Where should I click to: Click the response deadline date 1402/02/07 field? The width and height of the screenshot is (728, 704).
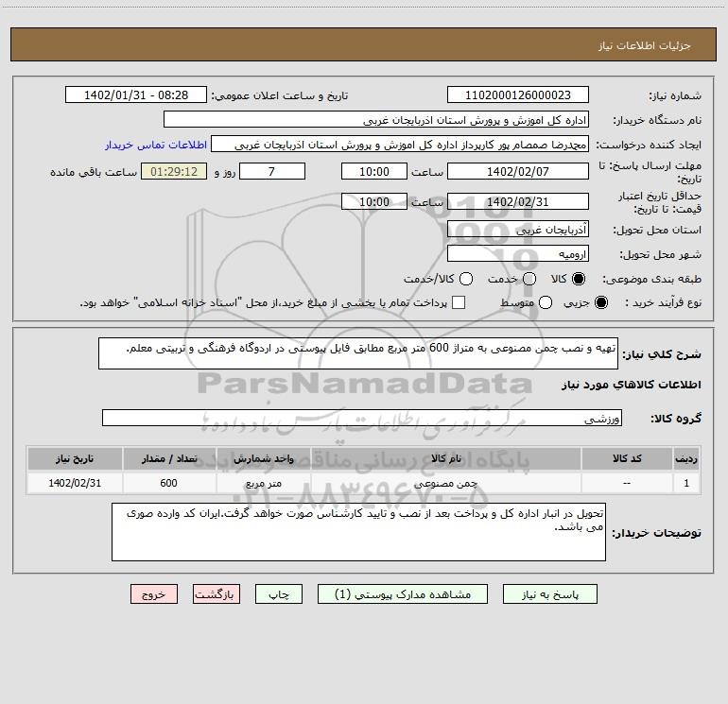click(x=518, y=171)
